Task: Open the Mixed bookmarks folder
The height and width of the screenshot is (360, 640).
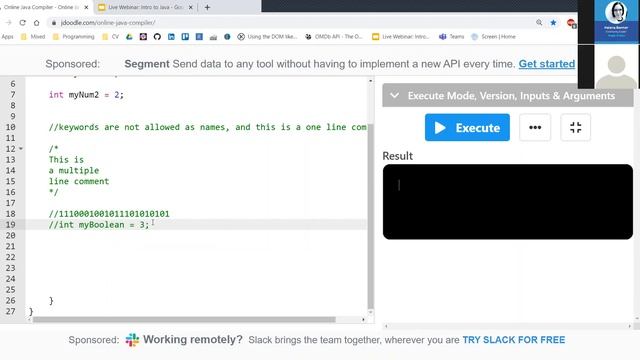Action: click(33, 37)
